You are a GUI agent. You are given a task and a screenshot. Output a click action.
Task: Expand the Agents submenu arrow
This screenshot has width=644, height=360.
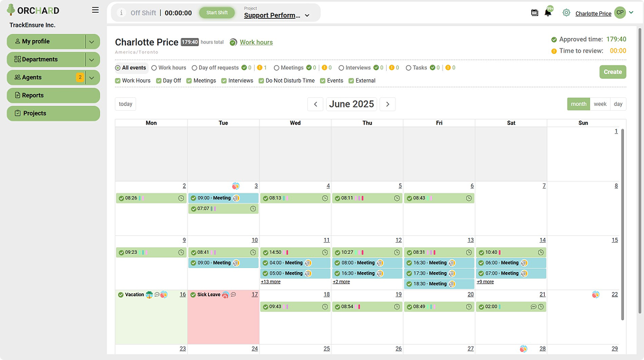tap(92, 77)
